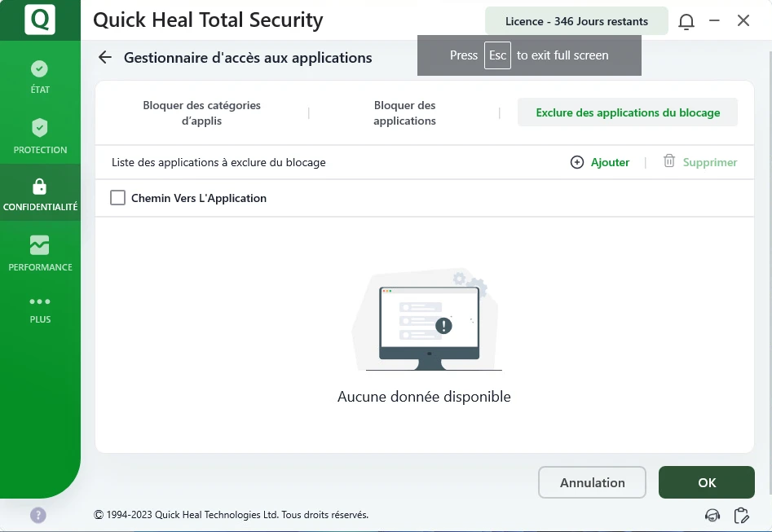The width and height of the screenshot is (772, 532).
Task: Click the Licence 346 Jours restants badge
Action: coord(576,21)
